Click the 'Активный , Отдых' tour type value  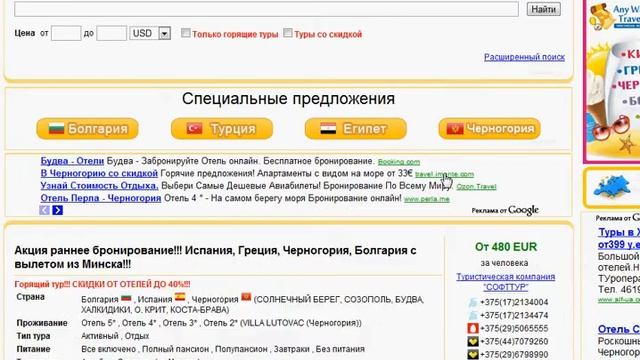click(115, 336)
